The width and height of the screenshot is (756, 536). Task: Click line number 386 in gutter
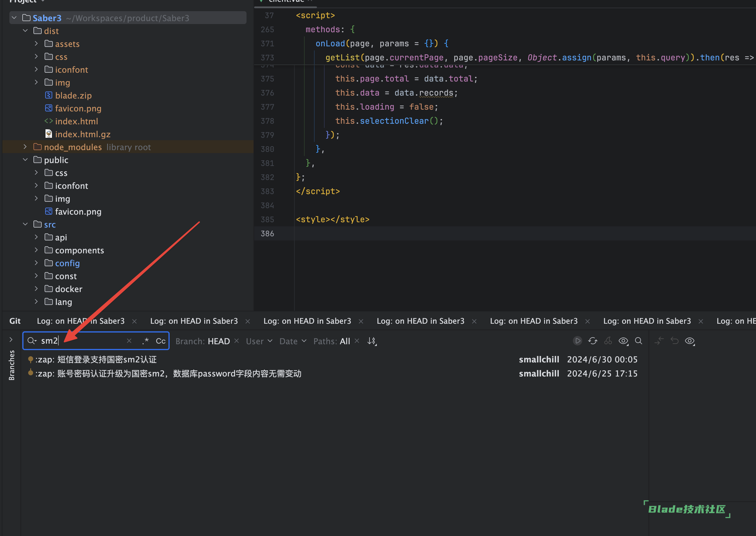tap(267, 233)
